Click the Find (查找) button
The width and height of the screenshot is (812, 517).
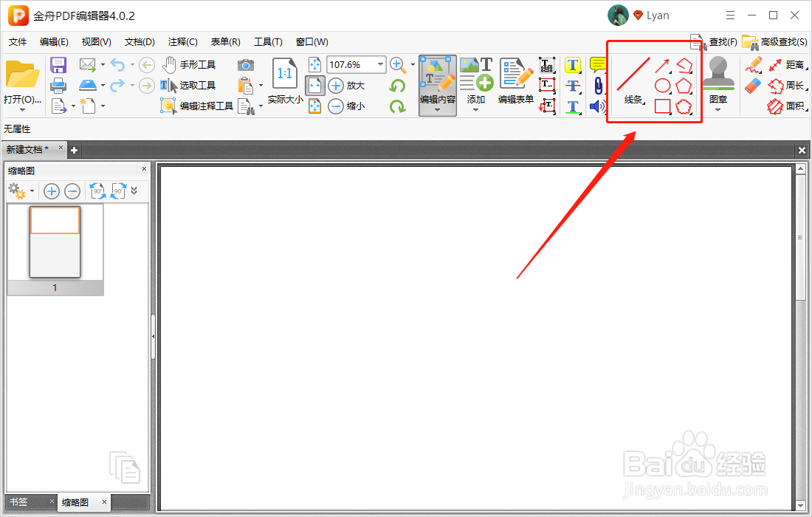pyautogui.click(x=714, y=41)
